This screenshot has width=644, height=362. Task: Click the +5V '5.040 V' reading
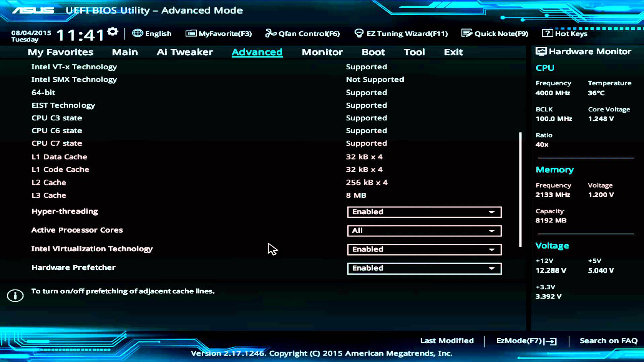pyautogui.click(x=601, y=270)
